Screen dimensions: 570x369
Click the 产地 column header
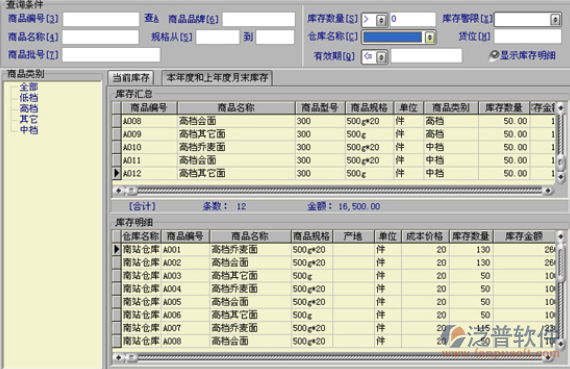coord(353,236)
